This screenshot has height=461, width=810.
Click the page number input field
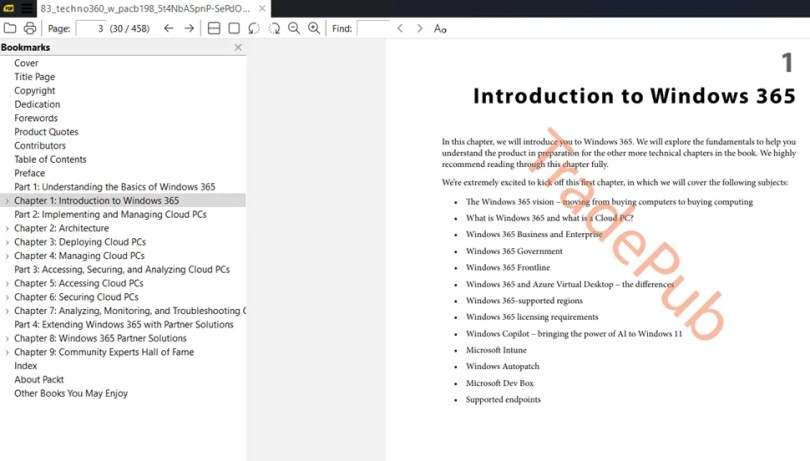(x=90, y=28)
